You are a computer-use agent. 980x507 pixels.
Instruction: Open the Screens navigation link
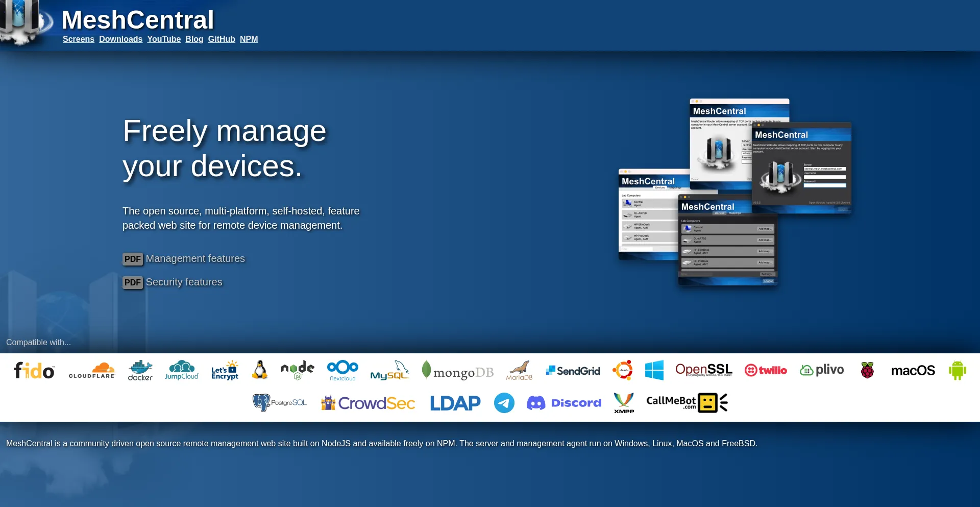pos(79,39)
